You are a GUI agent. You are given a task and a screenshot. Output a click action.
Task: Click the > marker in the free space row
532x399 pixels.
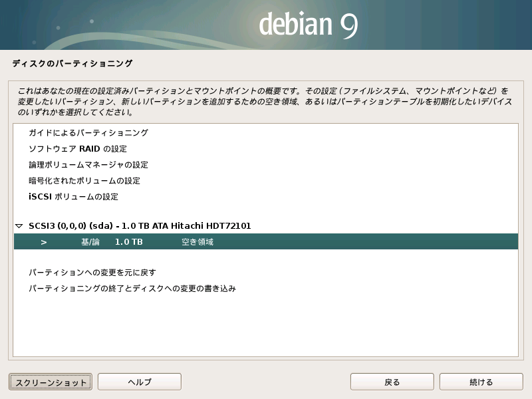coord(44,242)
